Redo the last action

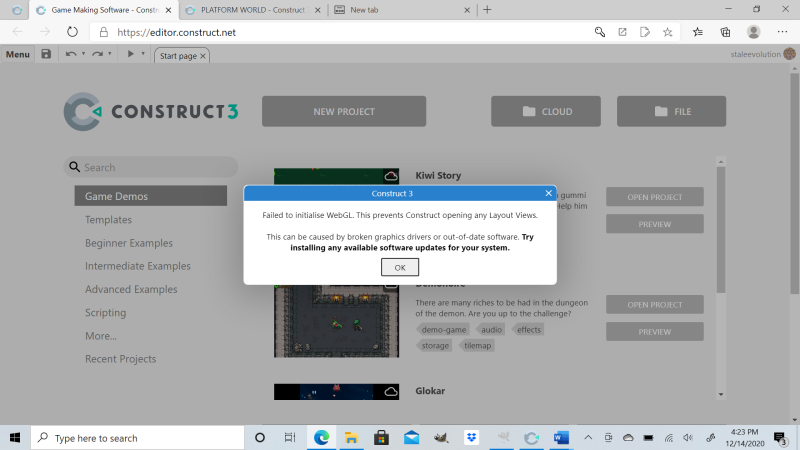97,54
